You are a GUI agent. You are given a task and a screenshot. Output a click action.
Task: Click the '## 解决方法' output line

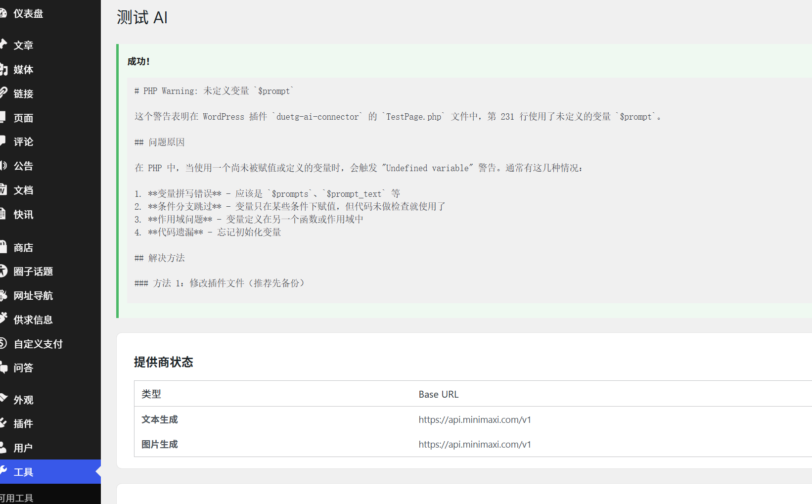pyautogui.click(x=159, y=258)
